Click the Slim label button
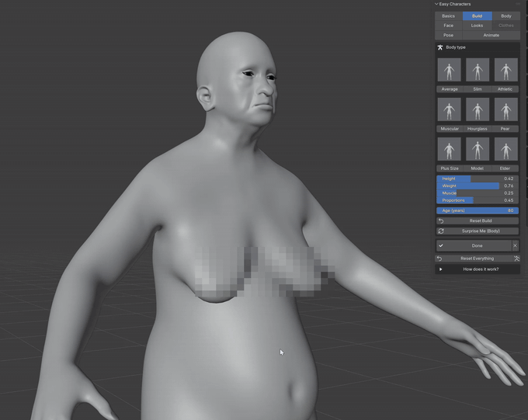The image size is (528, 420). click(478, 89)
